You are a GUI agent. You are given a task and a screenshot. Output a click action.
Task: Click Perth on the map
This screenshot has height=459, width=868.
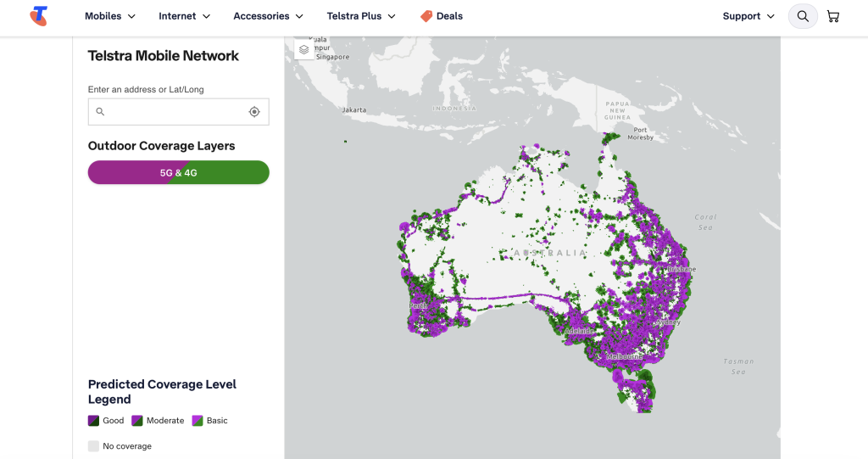coord(418,306)
